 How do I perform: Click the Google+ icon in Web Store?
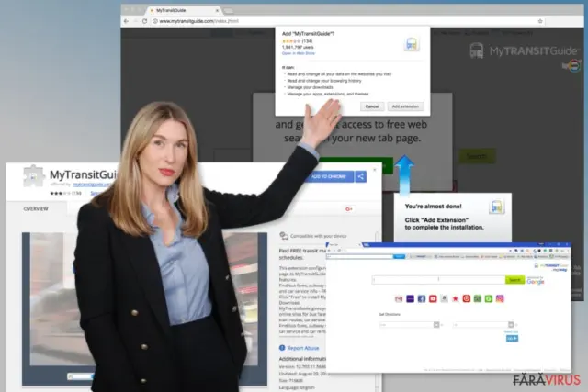coord(349,209)
